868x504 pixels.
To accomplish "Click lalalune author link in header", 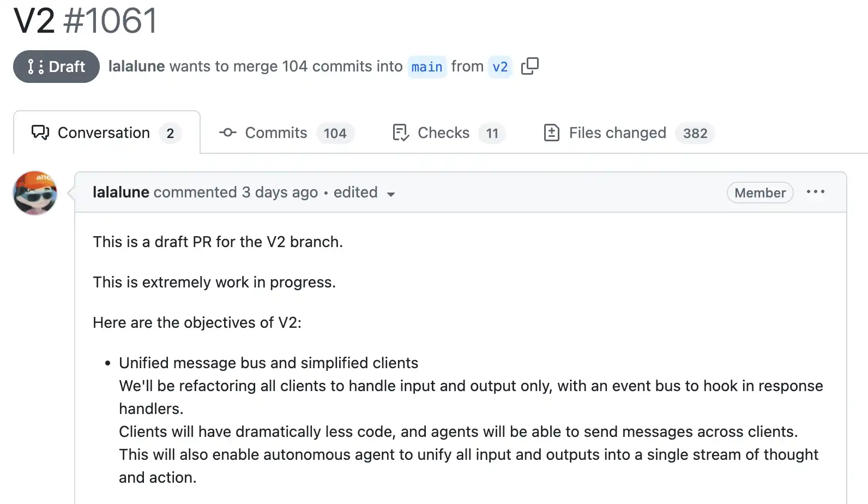I will coord(136,66).
